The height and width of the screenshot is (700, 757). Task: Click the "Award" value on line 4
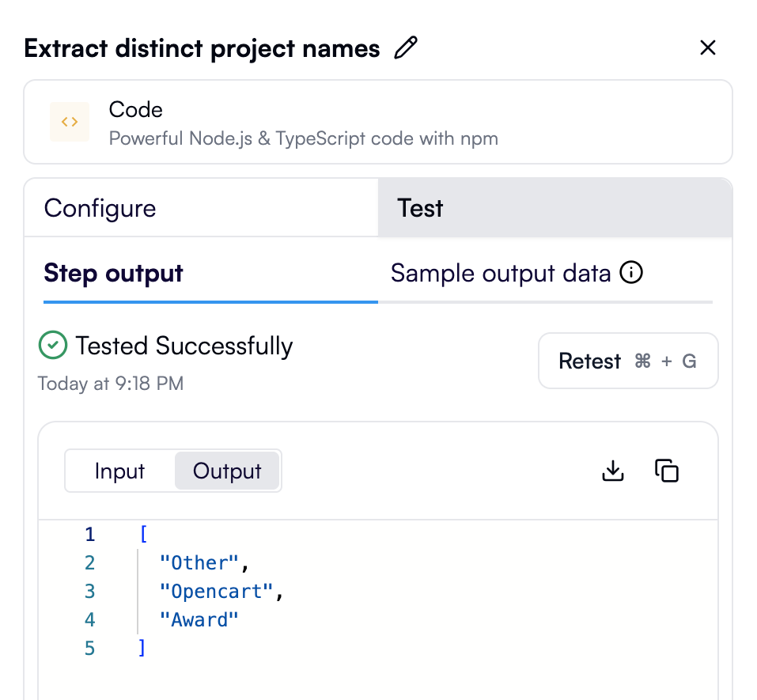point(199,620)
